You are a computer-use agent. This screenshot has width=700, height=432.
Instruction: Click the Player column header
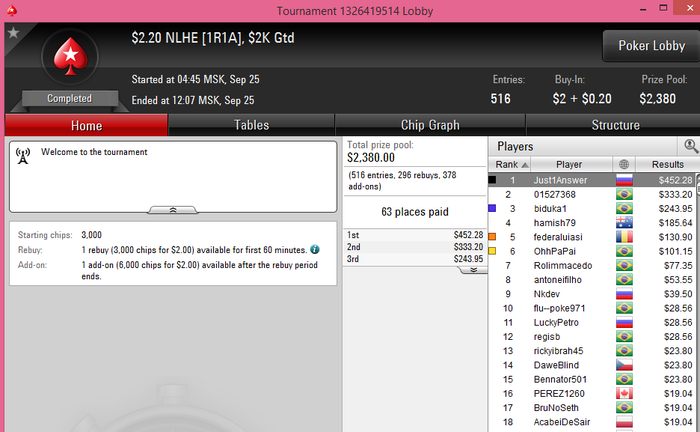tap(571, 164)
